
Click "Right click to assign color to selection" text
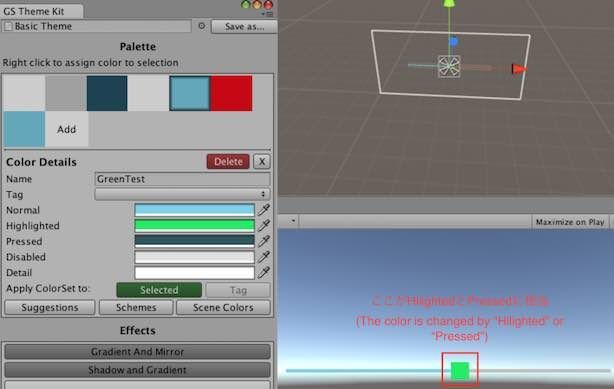[x=90, y=63]
